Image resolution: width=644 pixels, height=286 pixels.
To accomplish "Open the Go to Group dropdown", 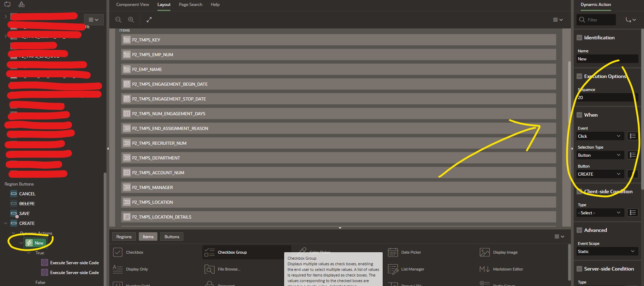I will click(631, 20).
